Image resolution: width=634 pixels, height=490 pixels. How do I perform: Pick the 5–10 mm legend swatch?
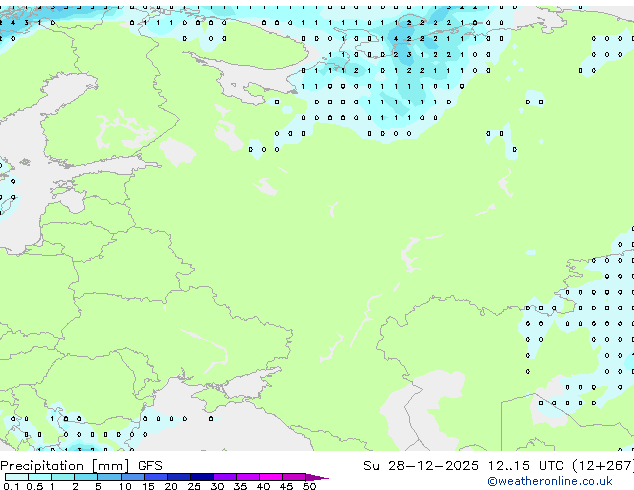point(109,477)
